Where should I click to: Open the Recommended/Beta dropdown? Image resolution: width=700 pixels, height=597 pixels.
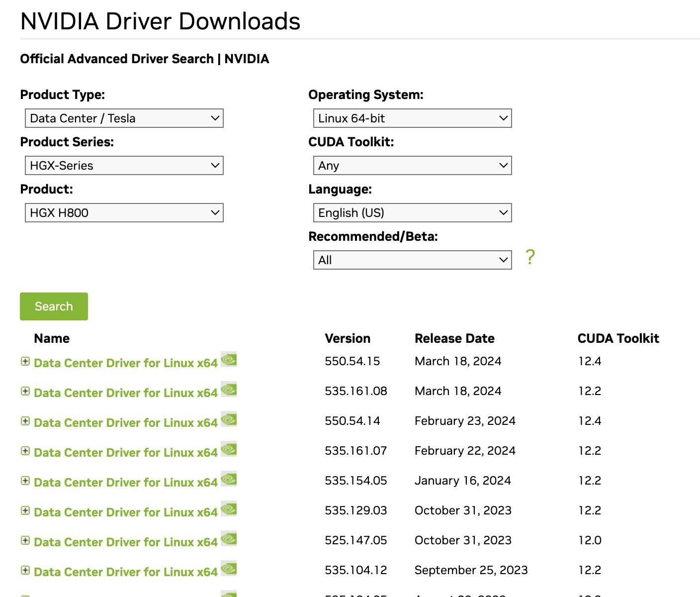point(413,260)
